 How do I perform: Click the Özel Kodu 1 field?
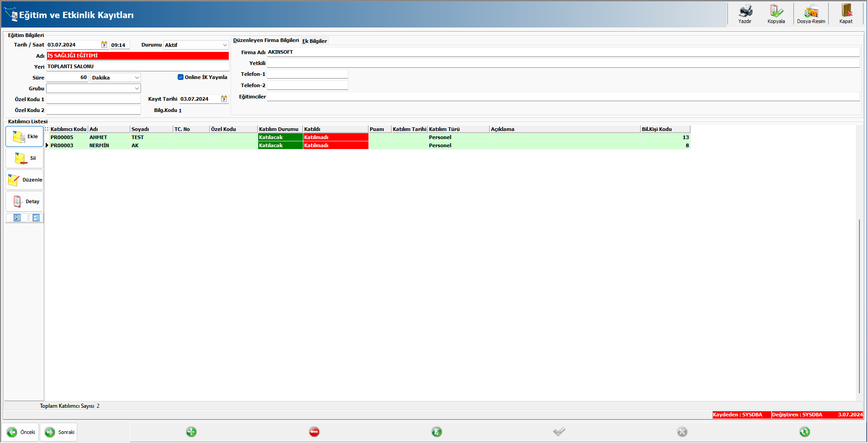pos(94,99)
